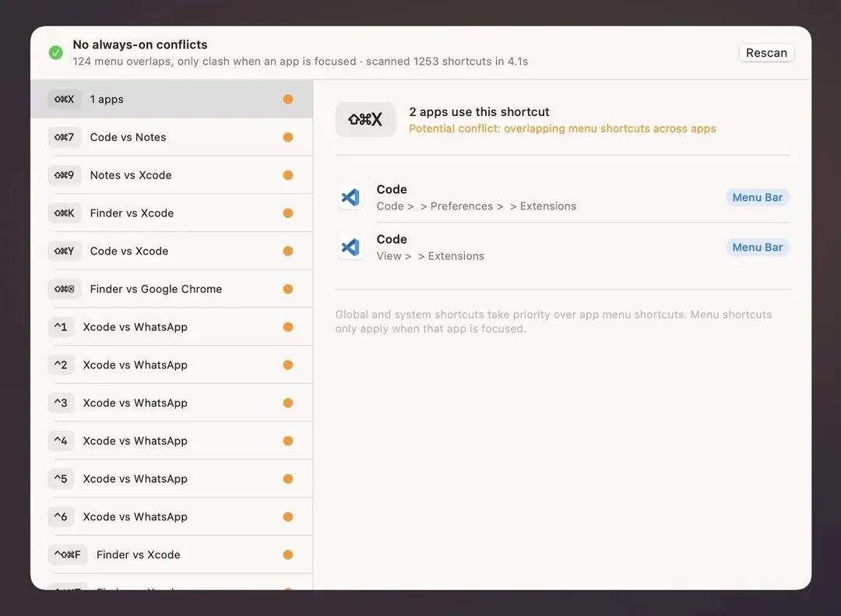Click the 'No always-on conflicts' title
This screenshot has height=616, width=841.
coord(140,44)
